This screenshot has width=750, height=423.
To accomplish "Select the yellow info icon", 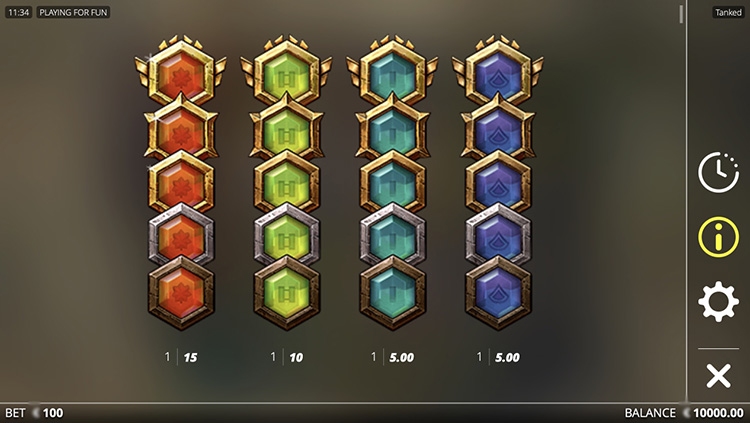I will (x=718, y=237).
